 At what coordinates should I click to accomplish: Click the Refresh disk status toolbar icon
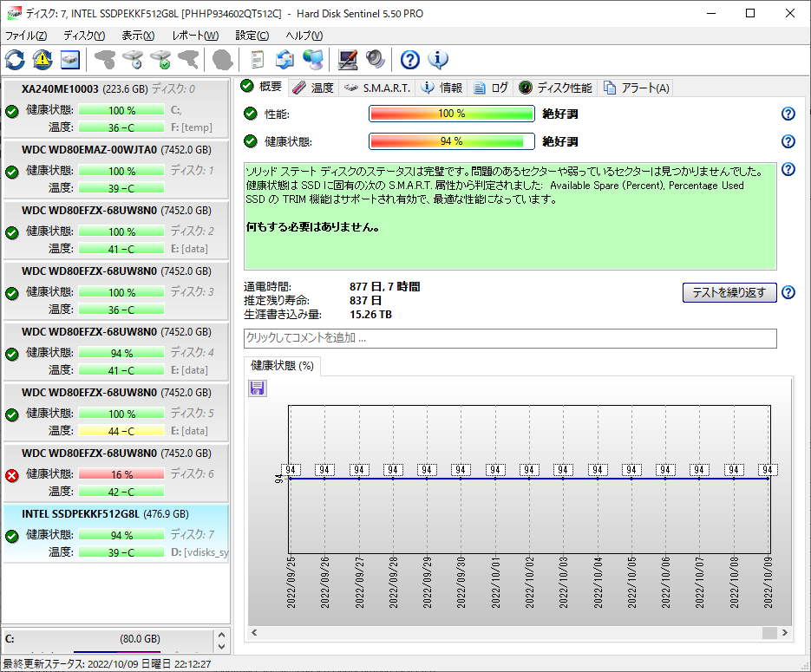[x=15, y=60]
